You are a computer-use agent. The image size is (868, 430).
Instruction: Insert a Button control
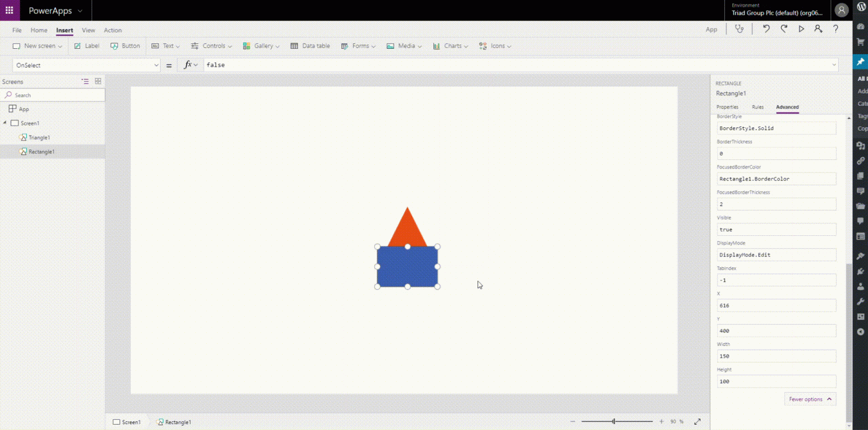pyautogui.click(x=125, y=46)
